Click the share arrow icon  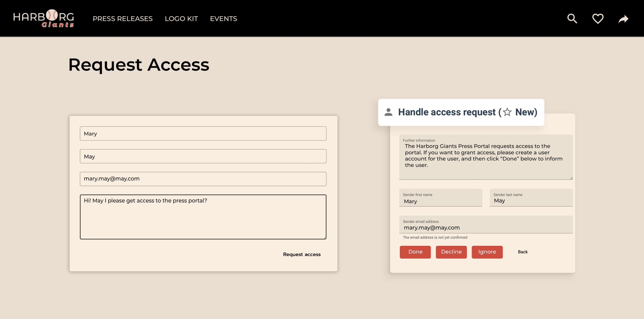pyautogui.click(x=623, y=19)
